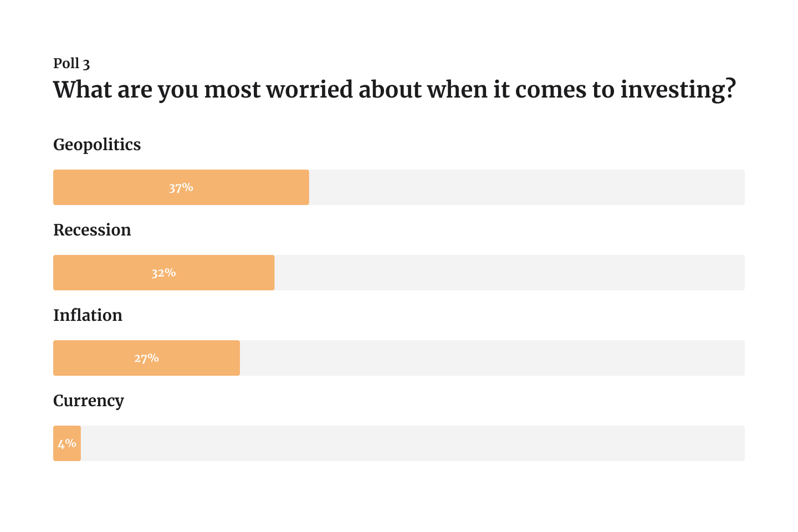Click the right end of orange Recession fill
Image resolution: width=798 pixels, height=532 pixels.
click(270, 273)
